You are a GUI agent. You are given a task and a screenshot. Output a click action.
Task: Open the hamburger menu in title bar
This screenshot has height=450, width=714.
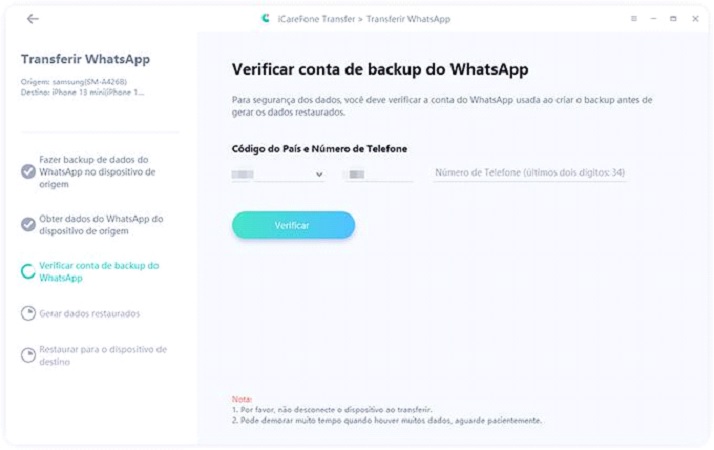633,19
